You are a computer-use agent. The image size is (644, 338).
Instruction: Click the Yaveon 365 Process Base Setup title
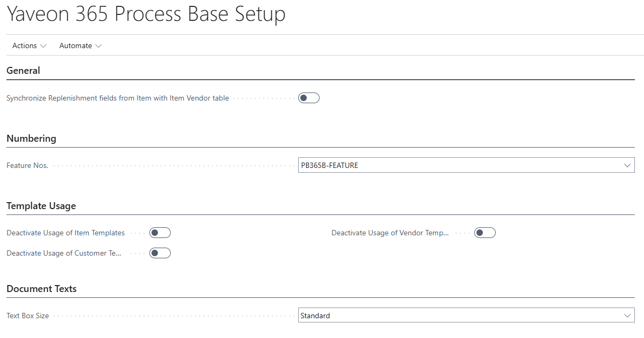(146, 14)
